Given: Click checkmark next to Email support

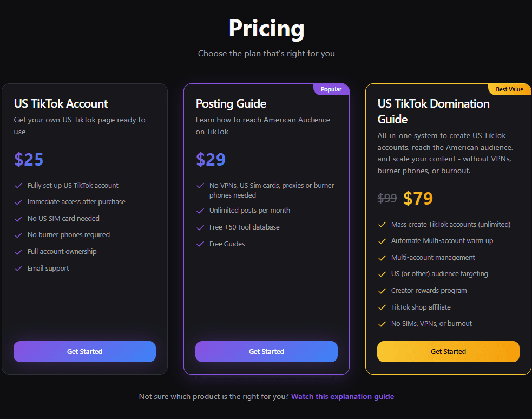Looking at the screenshot, I should click(18, 269).
